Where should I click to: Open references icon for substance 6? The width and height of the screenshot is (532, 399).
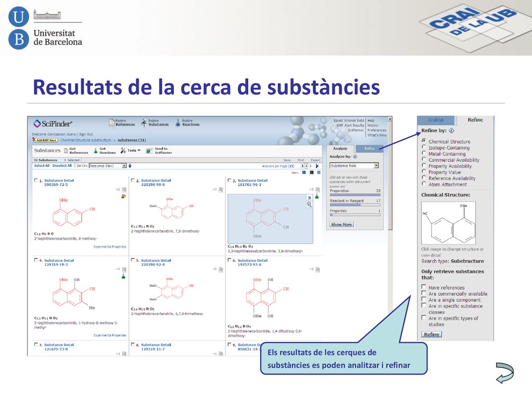317,270
